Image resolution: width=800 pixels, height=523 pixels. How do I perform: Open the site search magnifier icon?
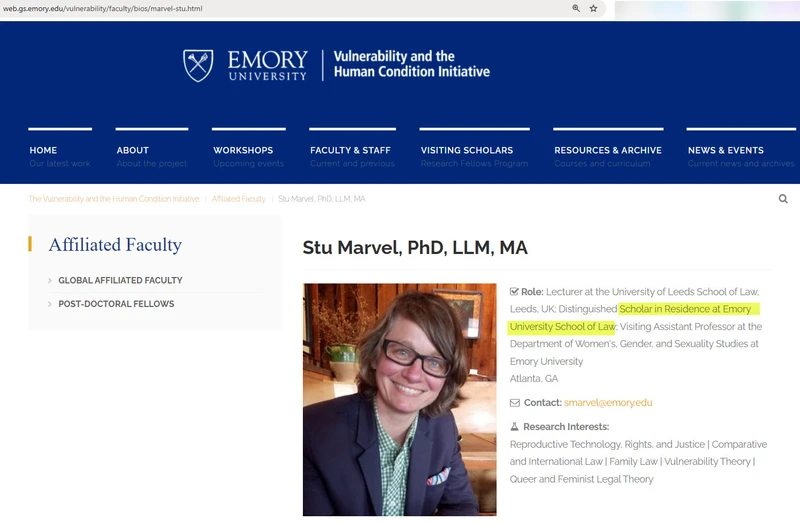tap(783, 199)
